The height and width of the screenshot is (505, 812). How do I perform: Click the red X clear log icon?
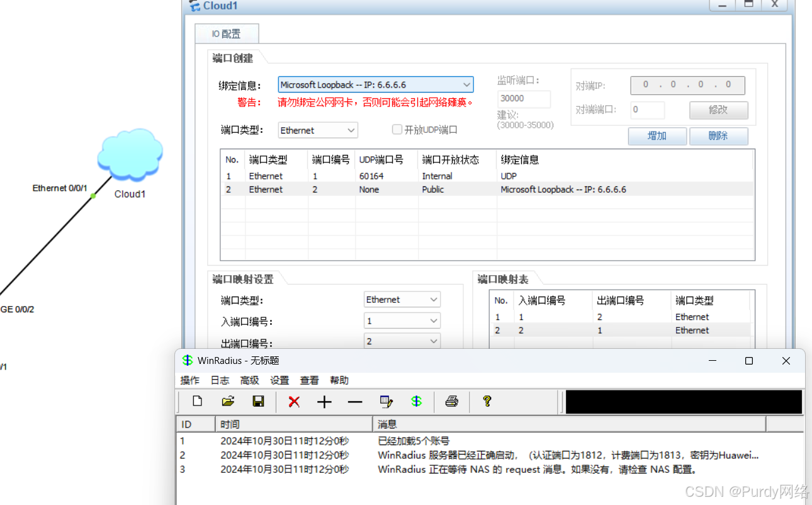pyautogui.click(x=293, y=401)
